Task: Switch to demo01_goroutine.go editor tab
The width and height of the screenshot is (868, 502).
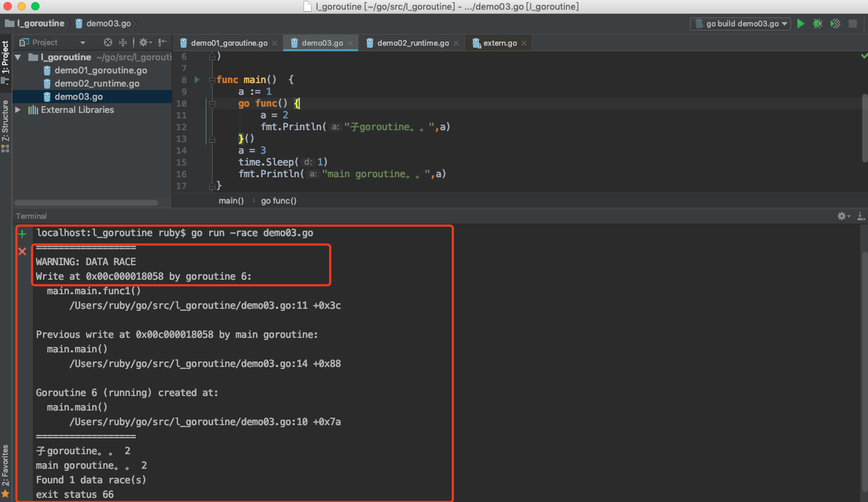Action: tap(229, 43)
